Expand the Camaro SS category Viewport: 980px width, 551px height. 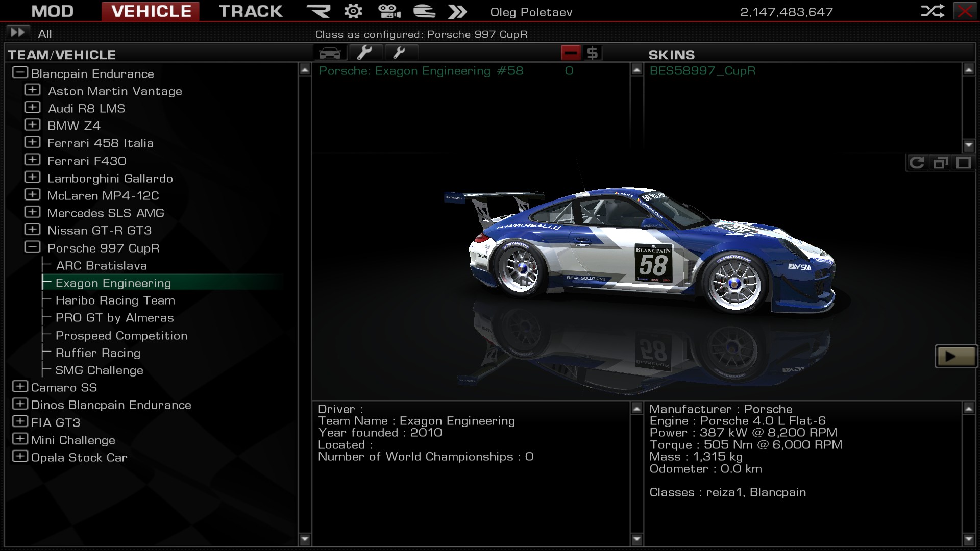(20, 386)
